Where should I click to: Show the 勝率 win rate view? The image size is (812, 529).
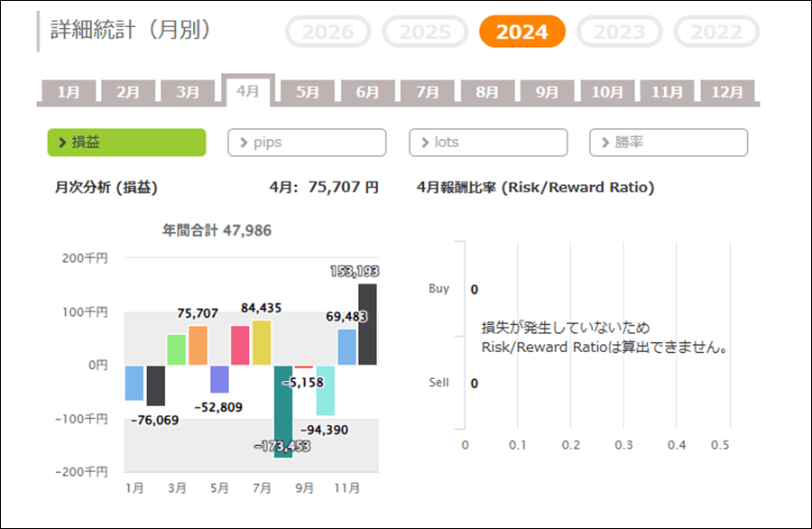(669, 143)
